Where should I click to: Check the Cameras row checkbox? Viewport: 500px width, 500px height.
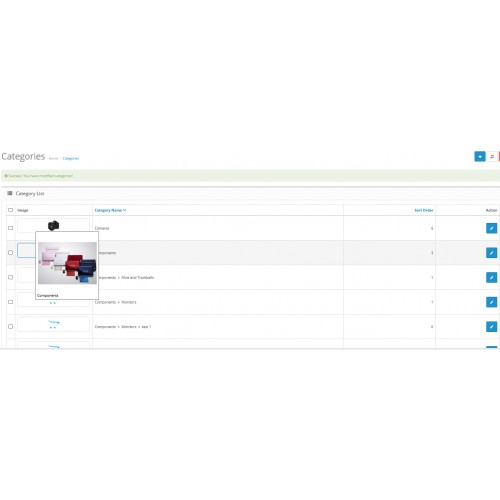pos(10,228)
